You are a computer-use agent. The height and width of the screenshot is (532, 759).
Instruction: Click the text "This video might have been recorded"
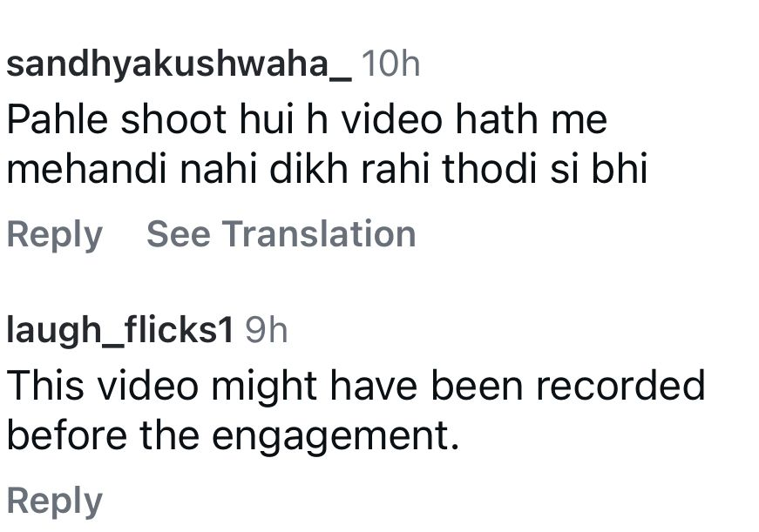[356, 385]
